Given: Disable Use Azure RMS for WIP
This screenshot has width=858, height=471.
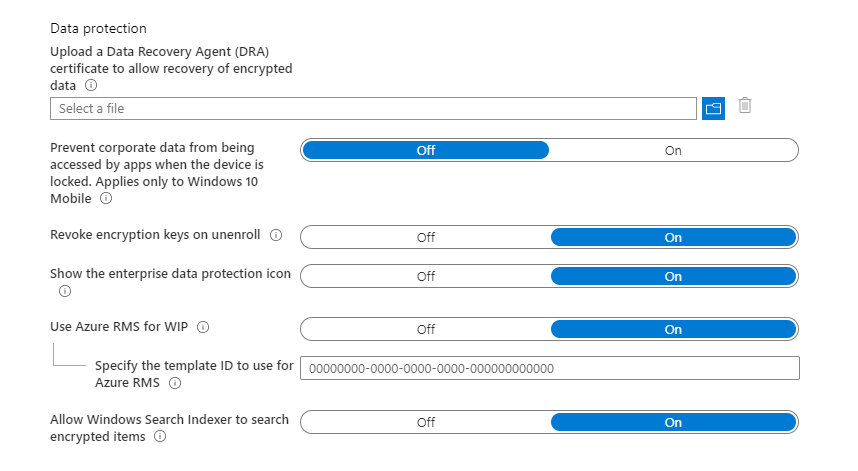Looking at the screenshot, I should (x=426, y=329).
